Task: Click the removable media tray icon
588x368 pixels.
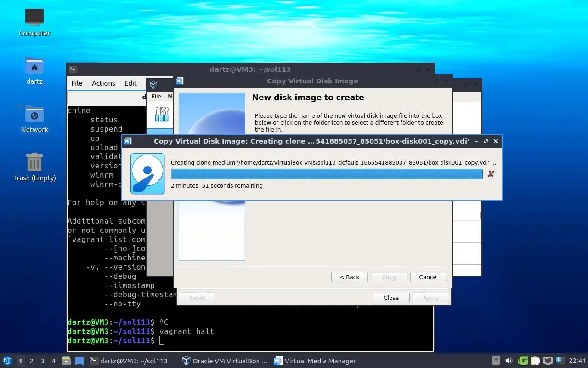Action: (x=496, y=361)
